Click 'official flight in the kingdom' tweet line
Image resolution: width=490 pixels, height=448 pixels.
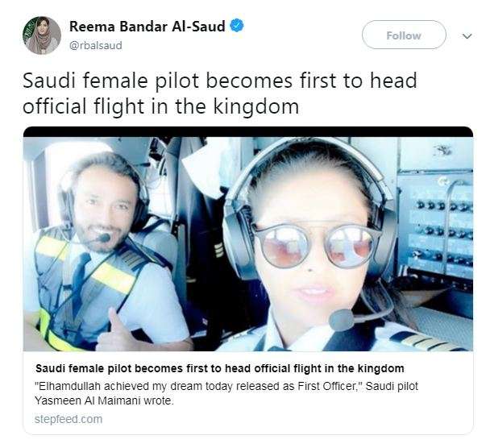161,106
